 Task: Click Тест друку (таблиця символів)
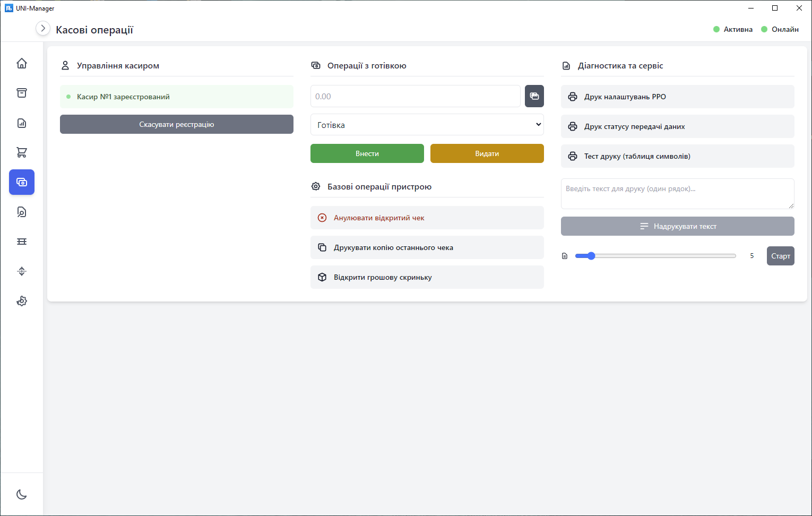(678, 156)
